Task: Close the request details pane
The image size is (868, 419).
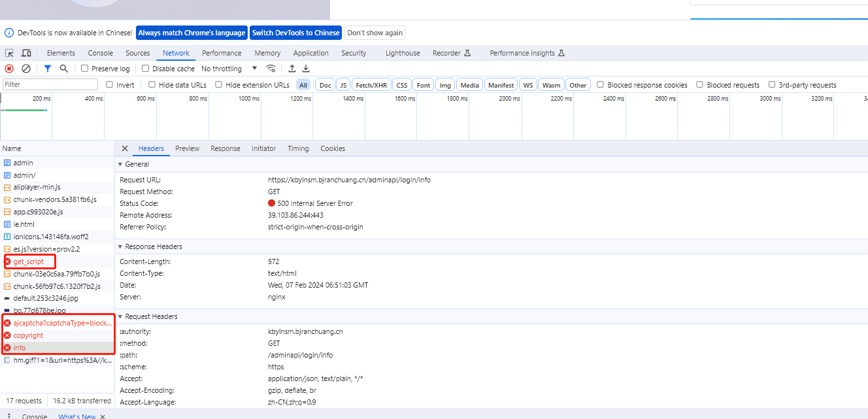Action: 125,148
